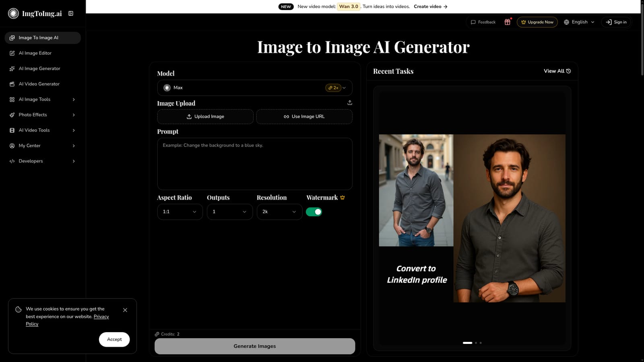Open the English language selector
Screen dimensions: 644x362
579,22
